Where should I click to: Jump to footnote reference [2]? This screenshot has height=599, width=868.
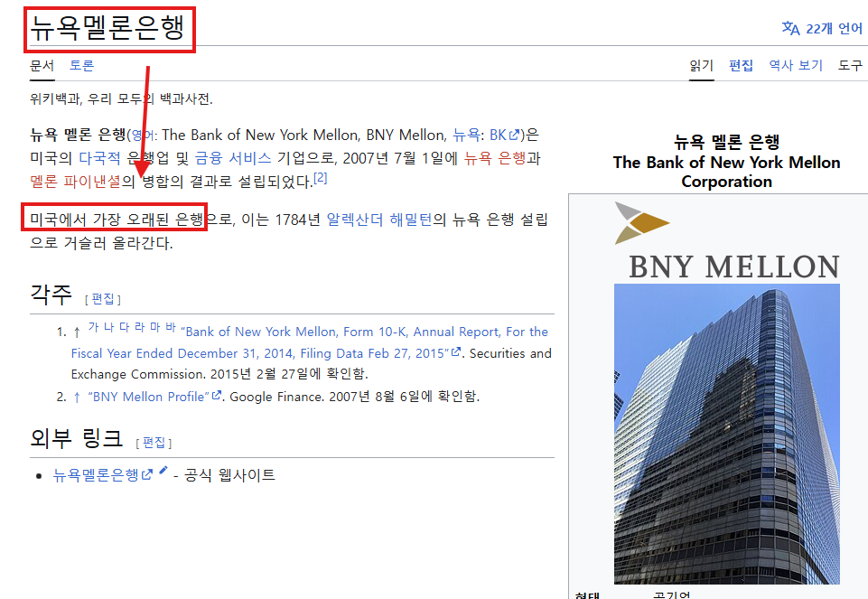coord(321,178)
